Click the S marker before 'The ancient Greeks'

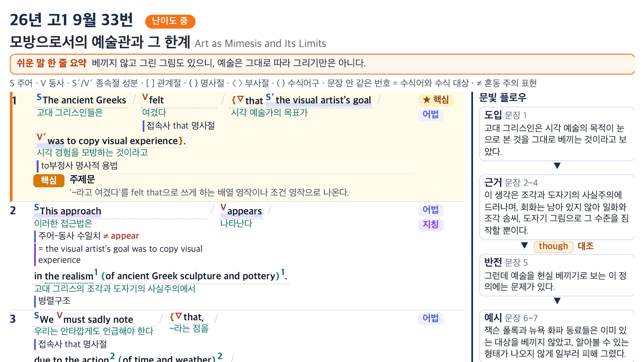pyautogui.click(x=39, y=97)
